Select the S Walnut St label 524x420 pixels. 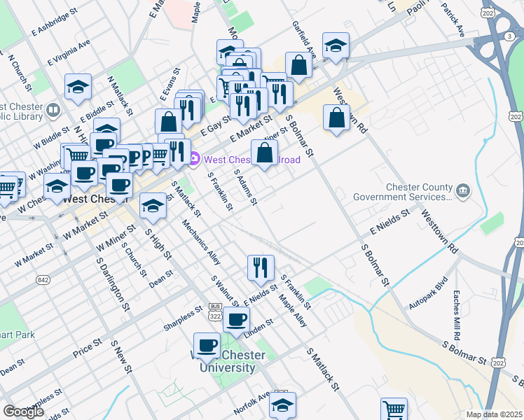[x=226, y=292]
